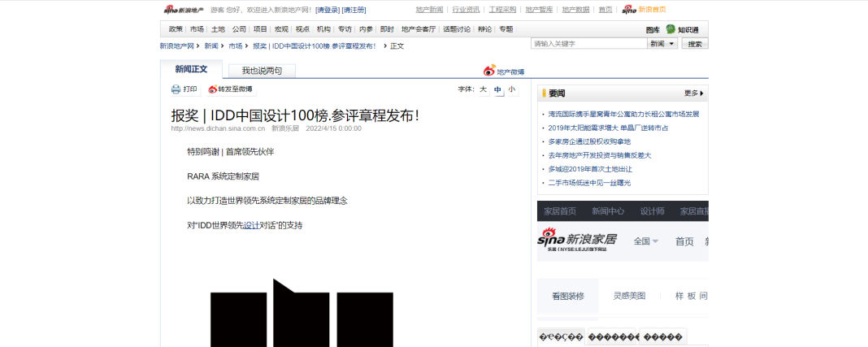Open the 辩论 nav item
This screenshot has width=868, height=347.
point(484,29)
